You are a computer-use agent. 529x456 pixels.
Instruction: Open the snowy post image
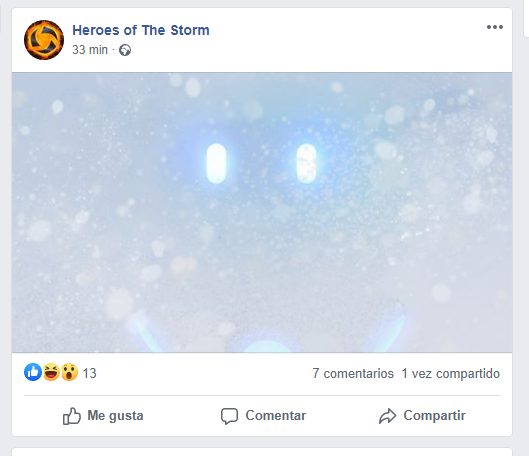(x=262, y=212)
